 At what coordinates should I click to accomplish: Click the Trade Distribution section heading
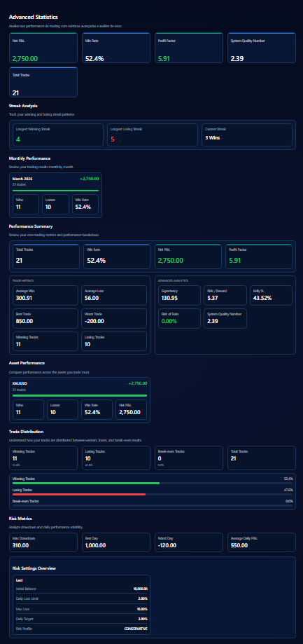26,432
